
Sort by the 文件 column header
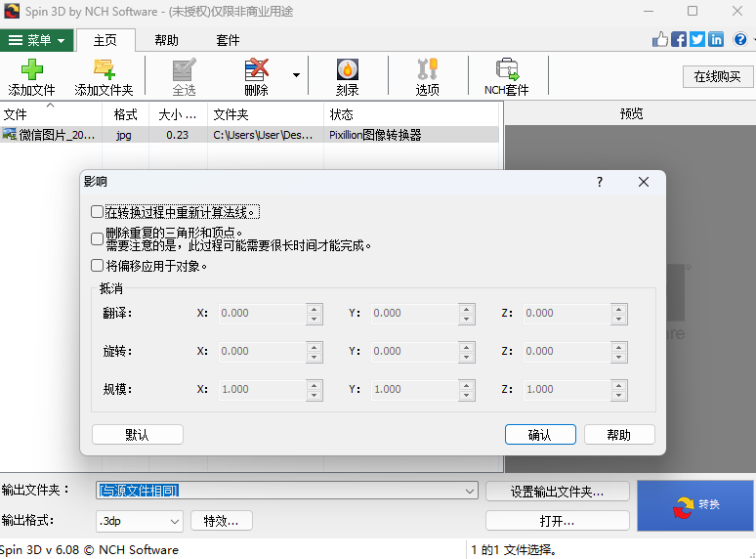pos(51,114)
